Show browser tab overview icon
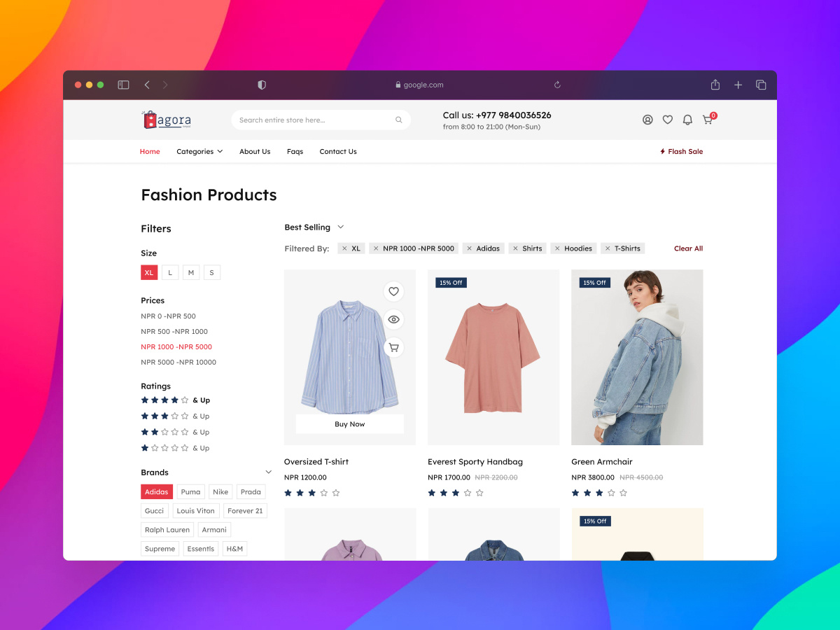 tap(761, 85)
